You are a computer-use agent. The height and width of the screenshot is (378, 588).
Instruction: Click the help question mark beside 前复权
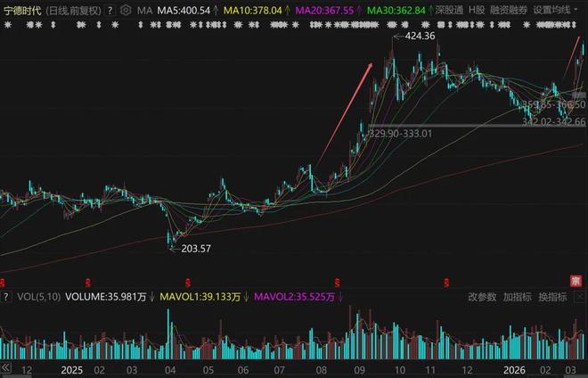click(110, 11)
